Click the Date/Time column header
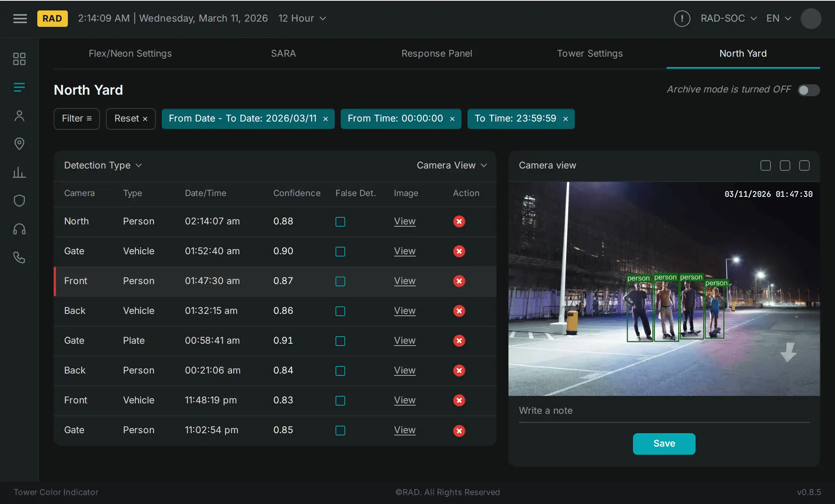The width and height of the screenshot is (835, 504). (205, 193)
